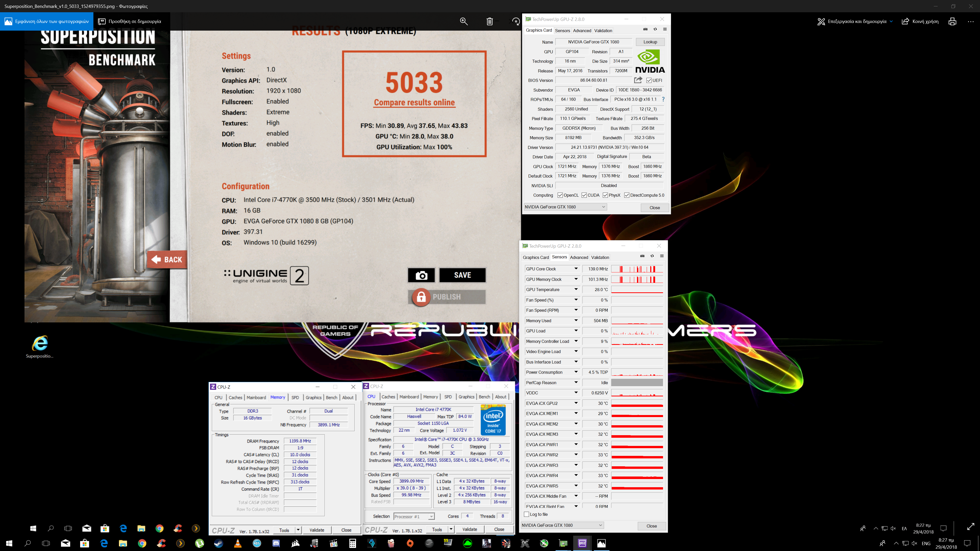Switch to Sensors tab in GPU-Z Graphics Card window
Screen dimensions: 980x551
pyautogui.click(x=562, y=30)
